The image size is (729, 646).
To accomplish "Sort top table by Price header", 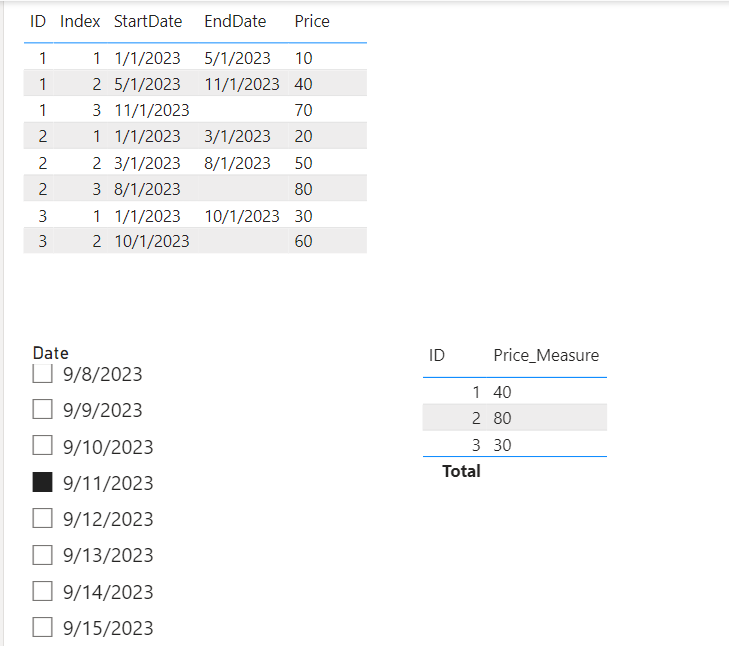I will tap(312, 21).
